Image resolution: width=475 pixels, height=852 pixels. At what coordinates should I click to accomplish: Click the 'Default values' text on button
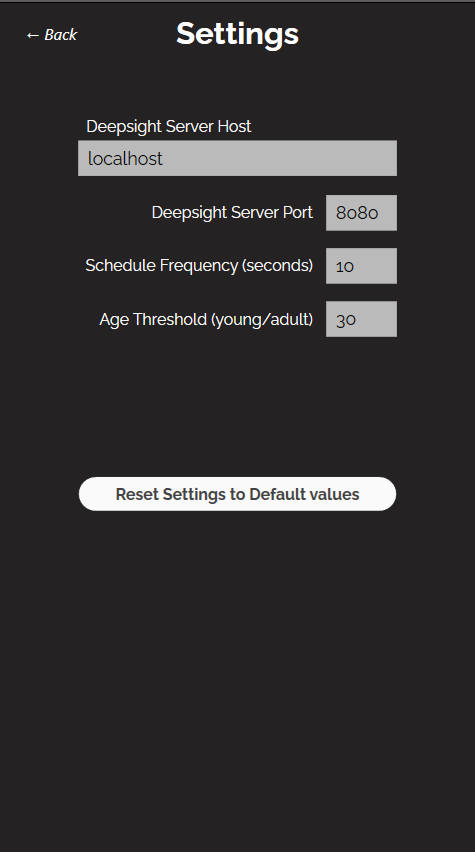[x=304, y=494]
